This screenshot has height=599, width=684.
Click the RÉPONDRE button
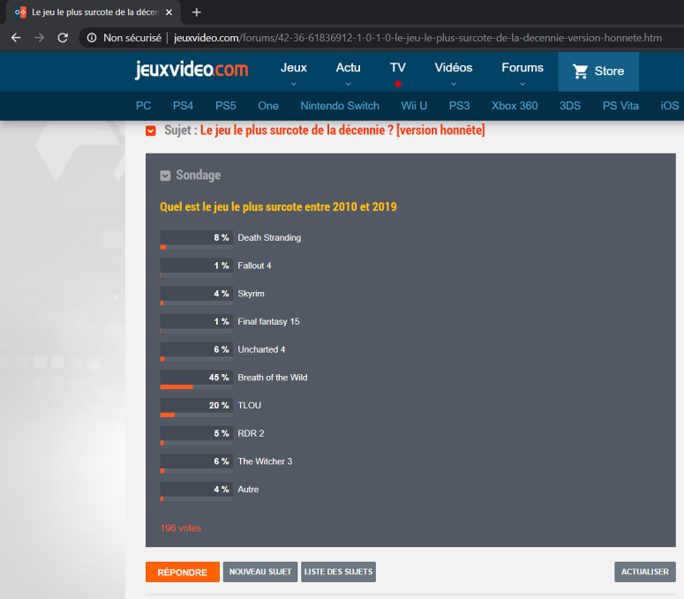tap(182, 572)
